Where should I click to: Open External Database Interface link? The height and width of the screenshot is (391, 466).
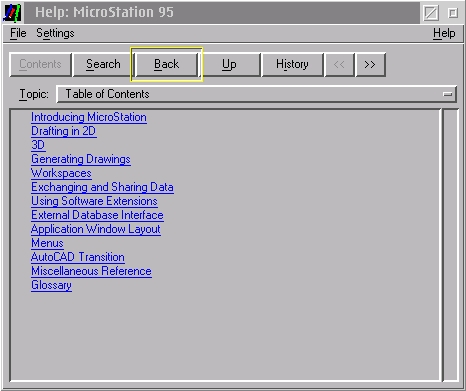tap(97, 215)
